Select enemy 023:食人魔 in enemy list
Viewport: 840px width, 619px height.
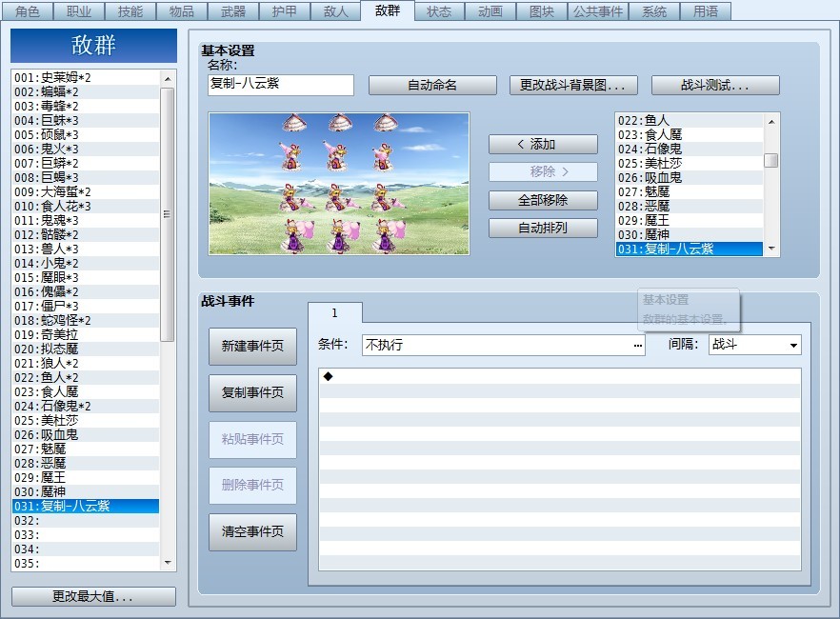(x=690, y=134)
